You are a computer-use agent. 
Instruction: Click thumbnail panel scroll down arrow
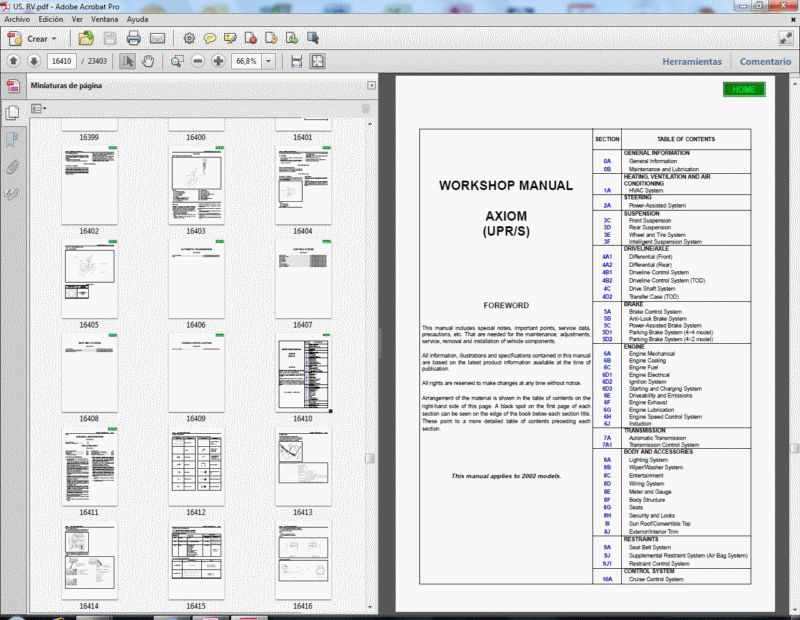pos(370,607)
